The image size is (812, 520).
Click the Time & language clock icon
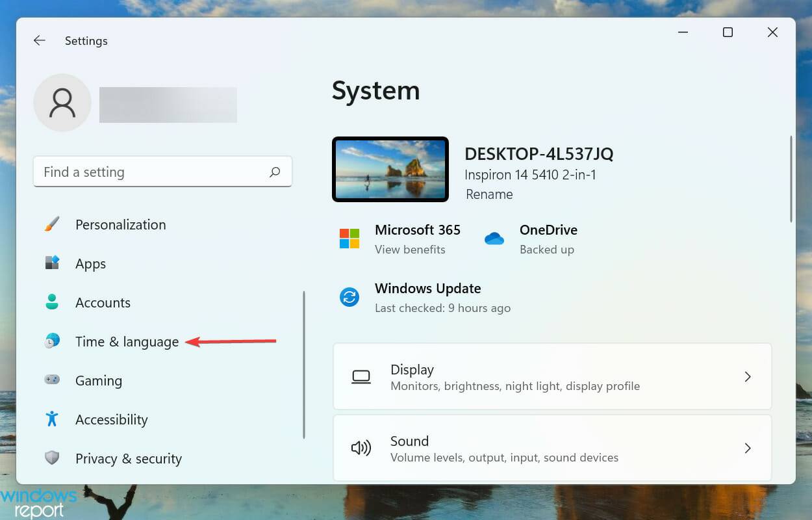pyautogui.click(x=51, y=341)
